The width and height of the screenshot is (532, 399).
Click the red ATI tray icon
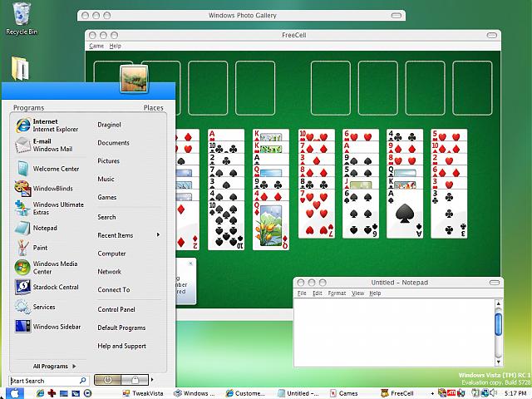[451, 393]
